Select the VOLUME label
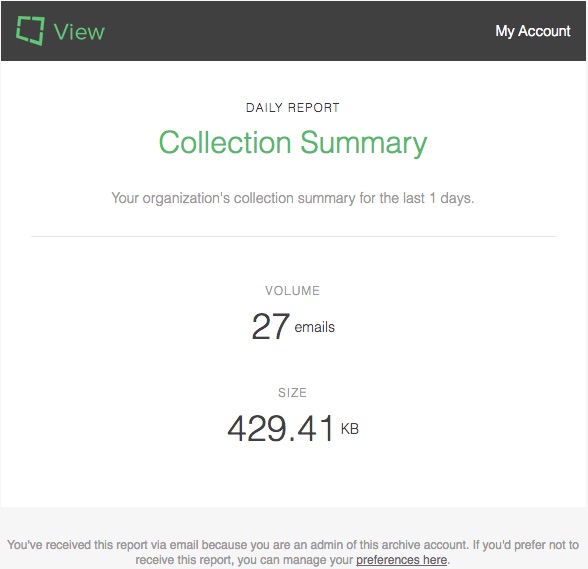The width and height of the screenshot is (588, 569). tap(292, 291)
